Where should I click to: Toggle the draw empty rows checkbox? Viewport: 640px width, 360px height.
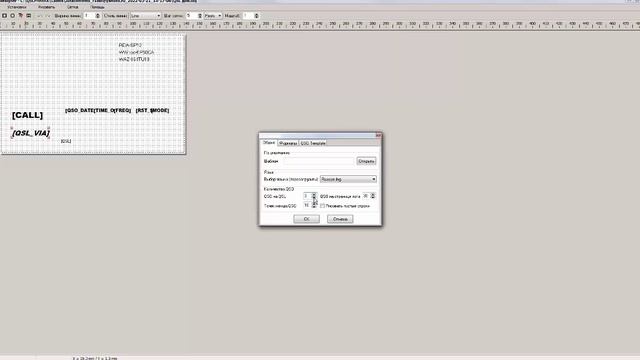322,206
